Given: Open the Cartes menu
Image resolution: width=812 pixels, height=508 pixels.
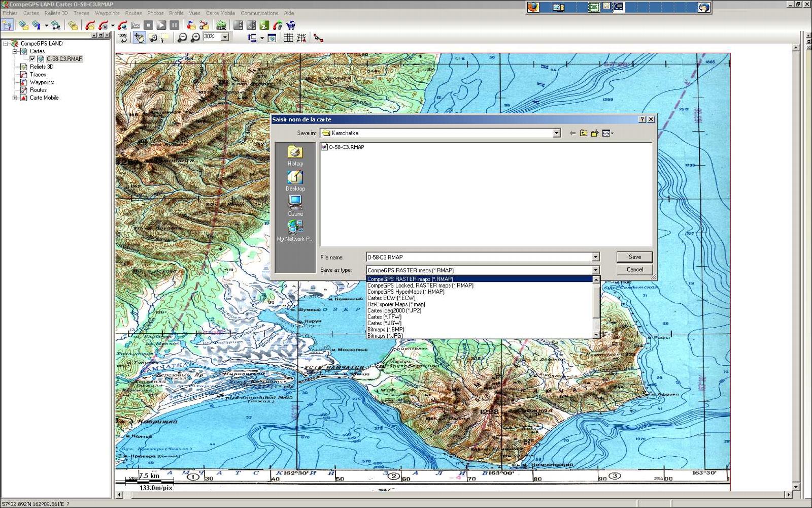Looking at the screenshot, I should coord(31,13).
